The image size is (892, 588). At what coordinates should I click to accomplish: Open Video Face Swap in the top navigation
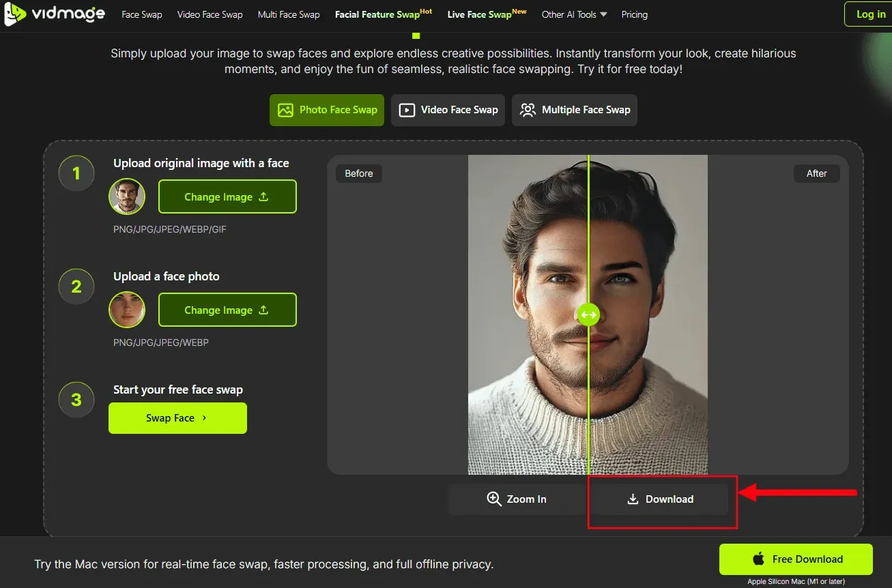[210, 14]
